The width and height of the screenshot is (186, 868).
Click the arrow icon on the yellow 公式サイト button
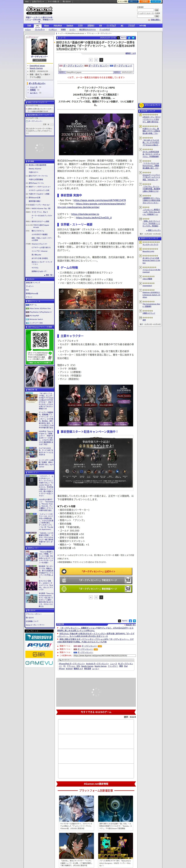tap(64, 571)
